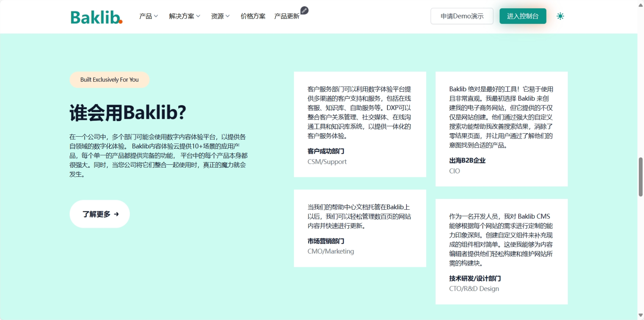Click the 市场营销部门 CMO/Marketing card
Viewport: 644px width, 320px height.
tap(360, 228)
